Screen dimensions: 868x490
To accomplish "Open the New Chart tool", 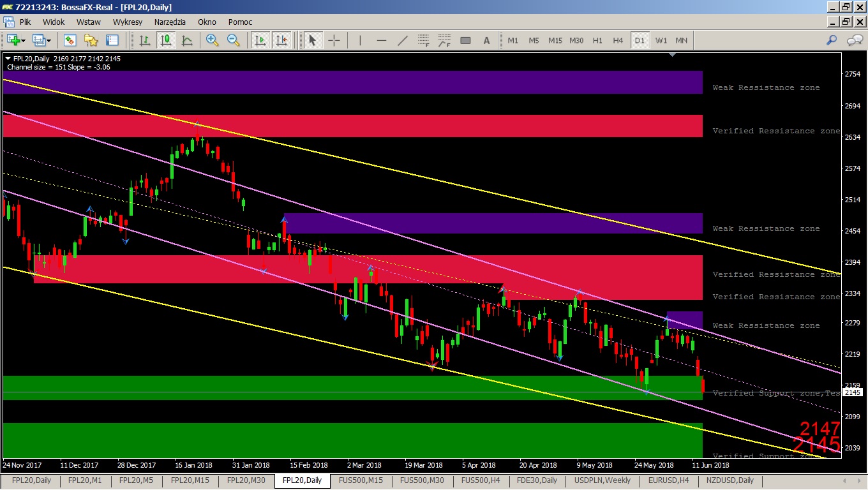I will (12, 40).
